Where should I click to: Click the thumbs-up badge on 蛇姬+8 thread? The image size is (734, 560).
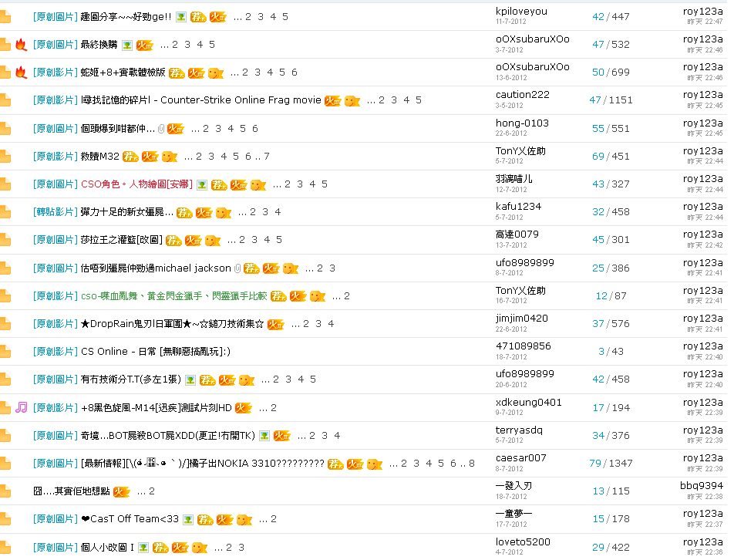(215, 73)
